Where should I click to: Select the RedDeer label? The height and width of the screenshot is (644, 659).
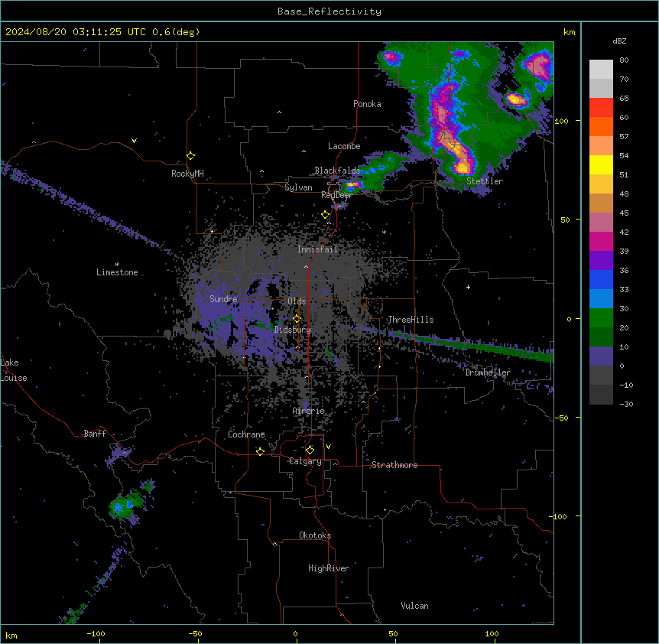[x=336, y=195]
